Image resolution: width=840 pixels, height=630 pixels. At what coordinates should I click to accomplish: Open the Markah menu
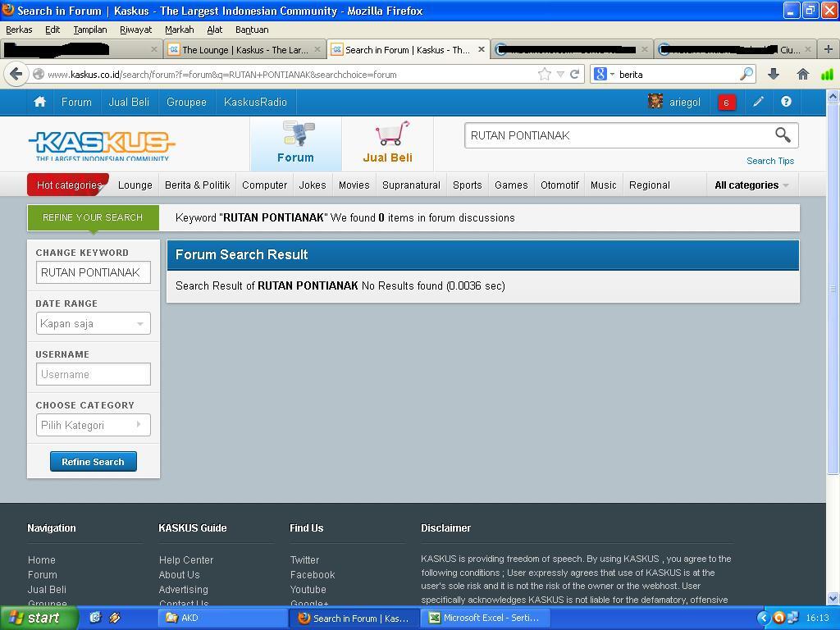(179, 30)
